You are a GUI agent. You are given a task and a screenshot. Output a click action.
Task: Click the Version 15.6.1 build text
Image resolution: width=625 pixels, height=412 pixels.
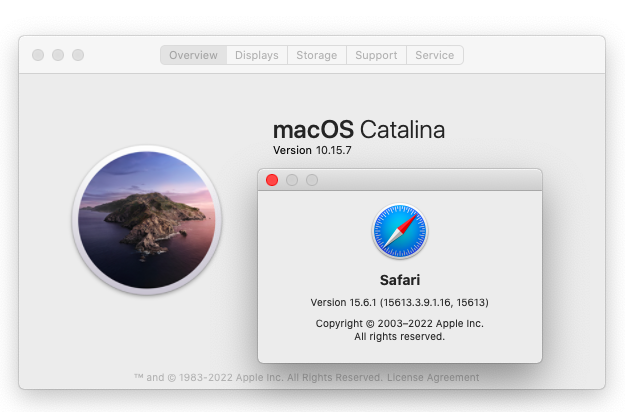[x=399, y=302]
